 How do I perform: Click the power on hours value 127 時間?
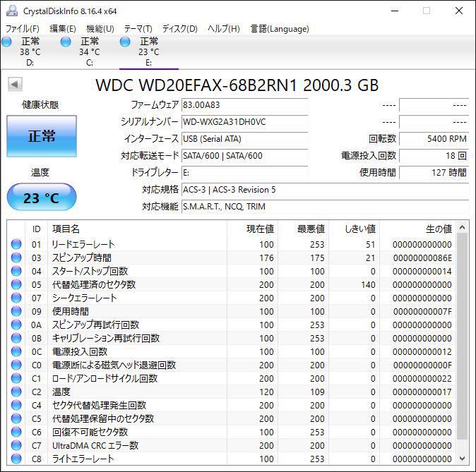pos(434,173)
